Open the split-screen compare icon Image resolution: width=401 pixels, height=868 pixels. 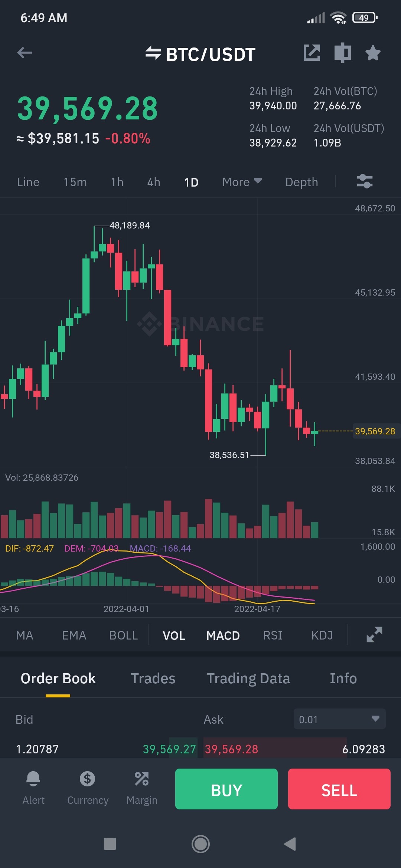coord(342,53)
